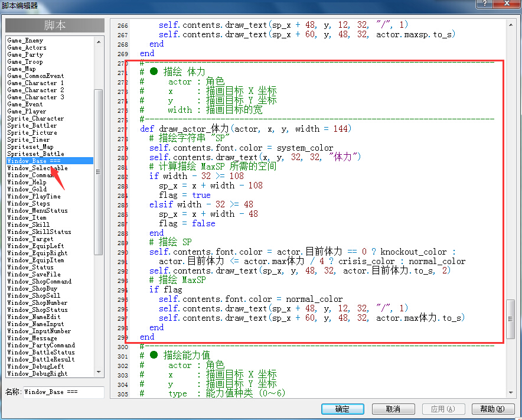The image size is (522, 420).
Task: Click the 'flag = true' code line
Action: click(x=185, y=195)
